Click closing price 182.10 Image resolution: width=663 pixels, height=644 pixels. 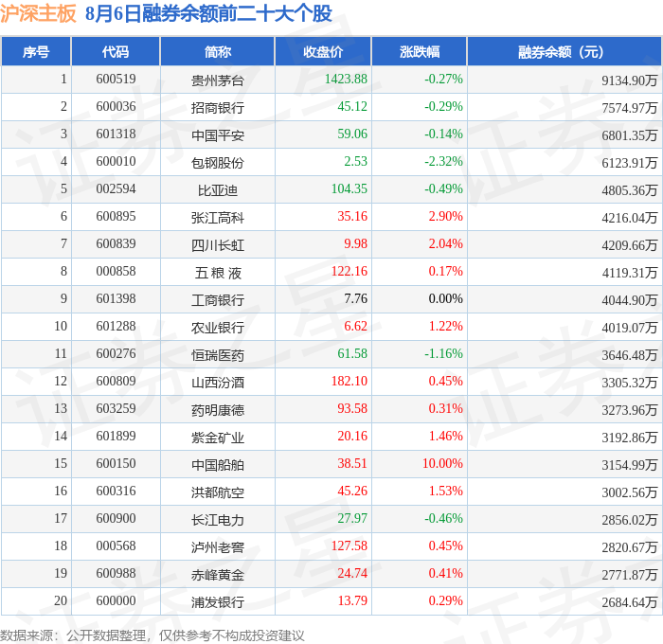(x=349, y=382)
